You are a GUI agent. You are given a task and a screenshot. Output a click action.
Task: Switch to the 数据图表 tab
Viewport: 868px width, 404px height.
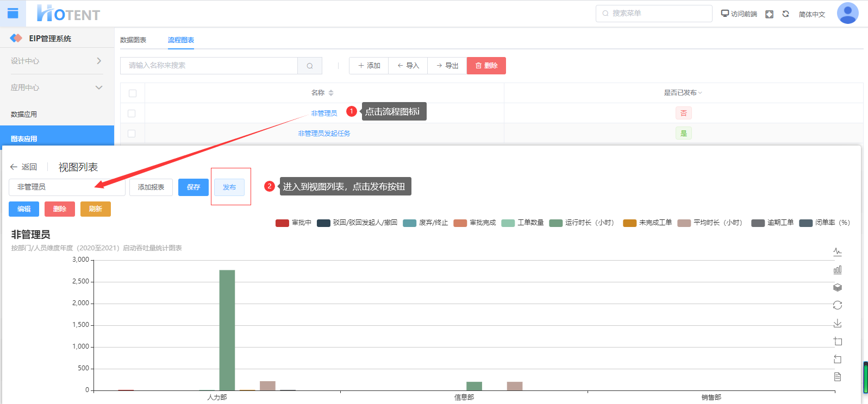[133, 40]
